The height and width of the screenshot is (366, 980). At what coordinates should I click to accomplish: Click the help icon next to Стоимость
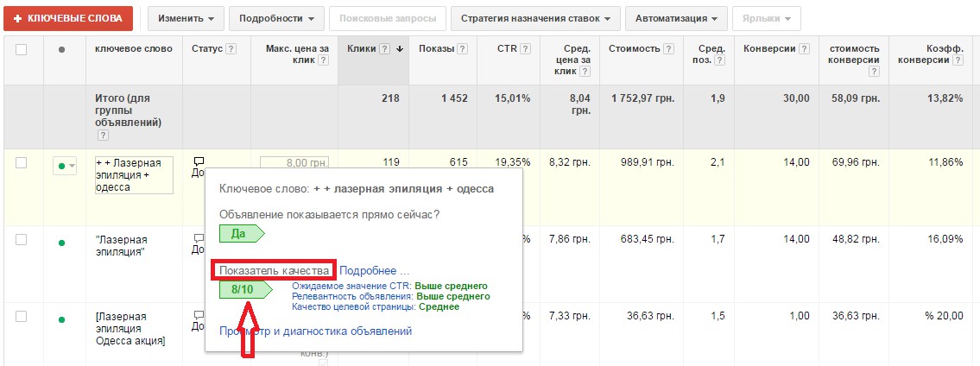[669, 49]
